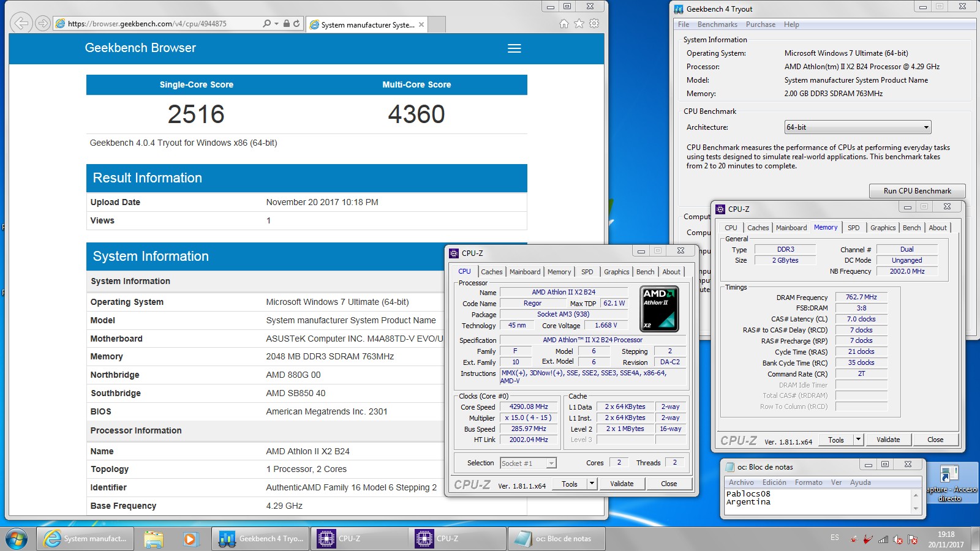Screen dimensions: 980x551
Task: Click Notepad text area with Pablocs08
Action: coord(818,502)
